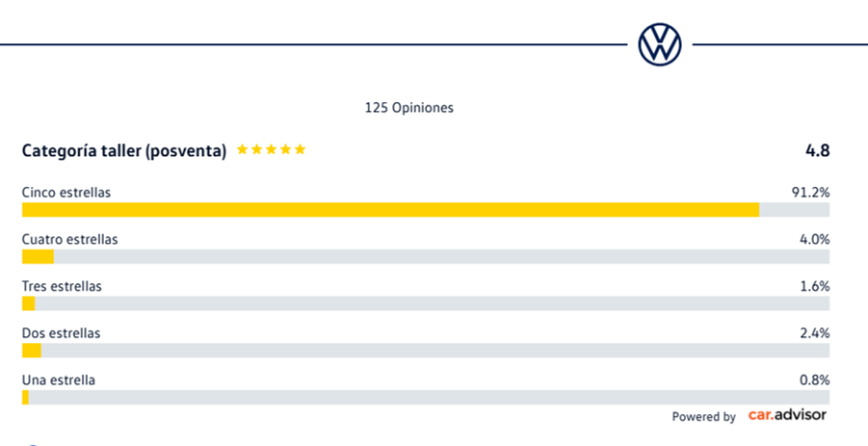
Task: Click the Cinco estrellas progress bar
Action: 426,210
